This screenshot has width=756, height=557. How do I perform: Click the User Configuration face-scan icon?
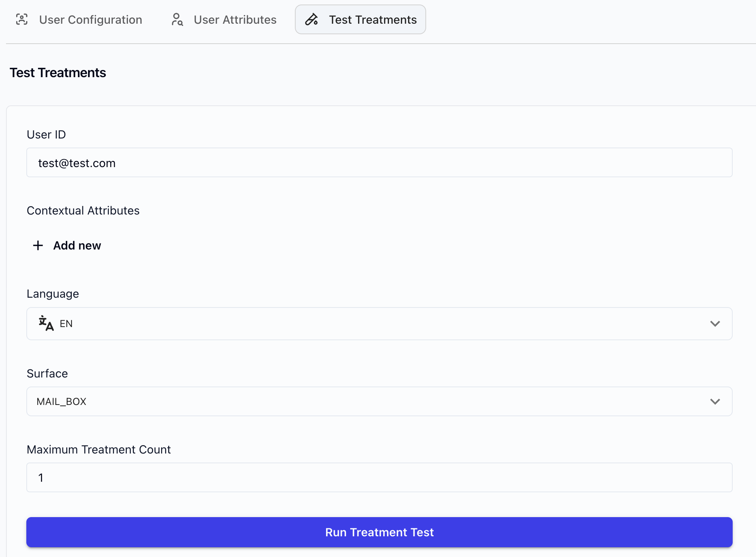point(22,20)
